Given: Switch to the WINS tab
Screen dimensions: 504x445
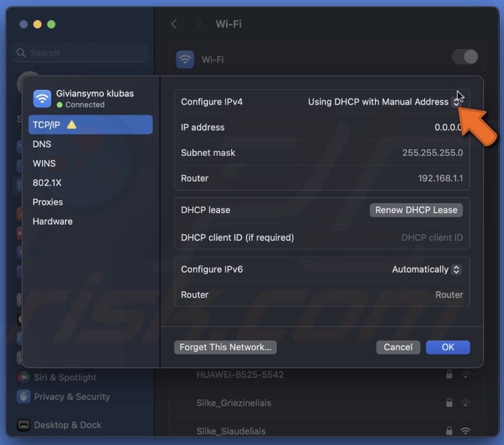Looking at the screenshot, I should tap(44, 163).
